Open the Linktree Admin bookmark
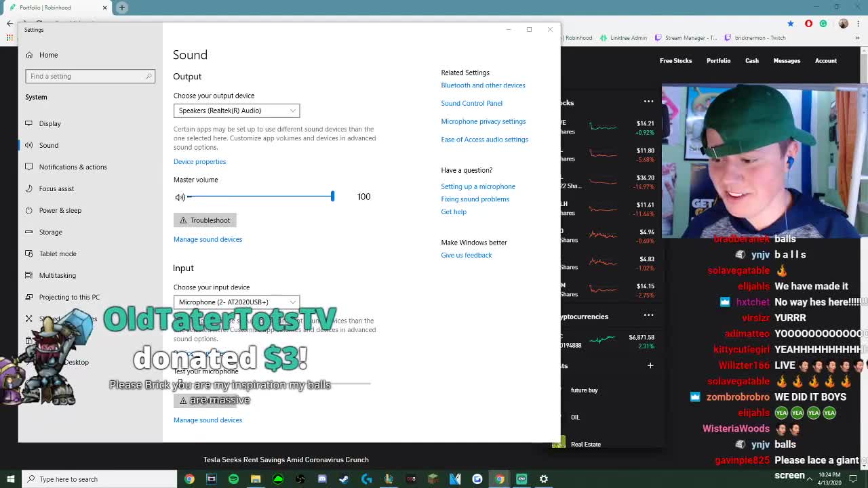The width and height of the screenshot is (868, 488). [623, 38]
